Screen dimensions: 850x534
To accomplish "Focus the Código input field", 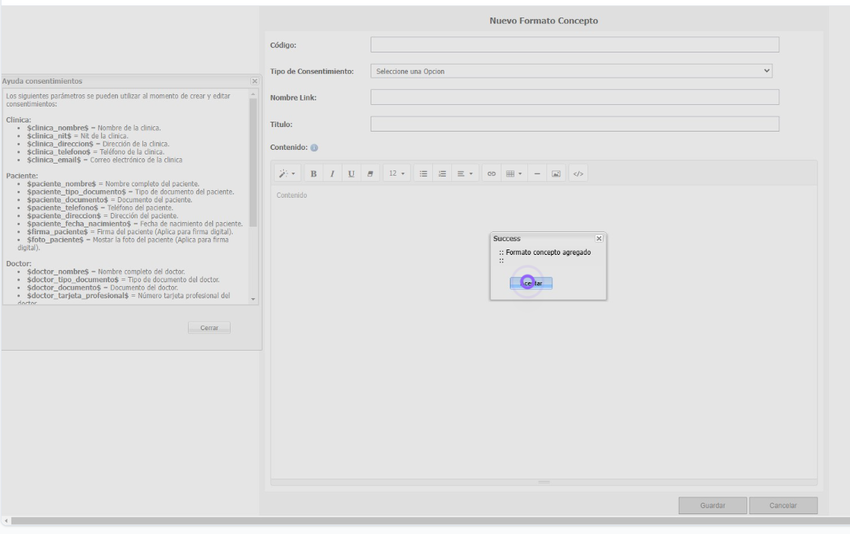I will 575,44.
